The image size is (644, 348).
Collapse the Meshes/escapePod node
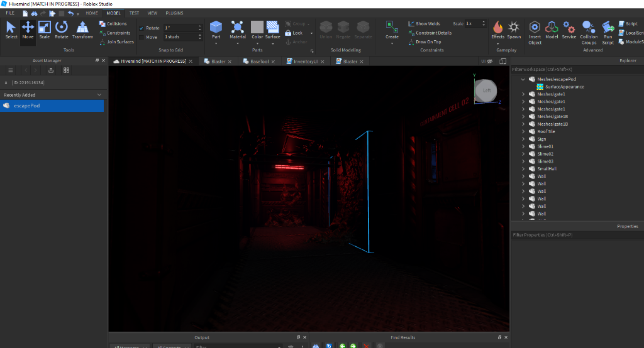[x=523, y=79]
